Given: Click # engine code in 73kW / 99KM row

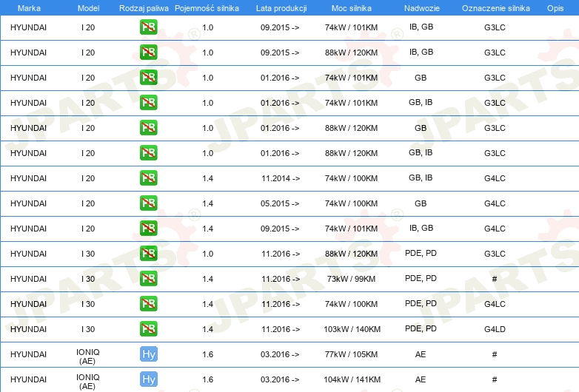Looking at the screenshot, I should (x=495, y=279).
